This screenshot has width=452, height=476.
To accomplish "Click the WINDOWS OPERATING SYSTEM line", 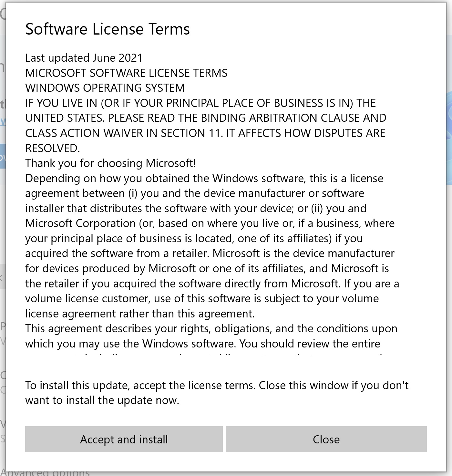I will coord(105,88).
